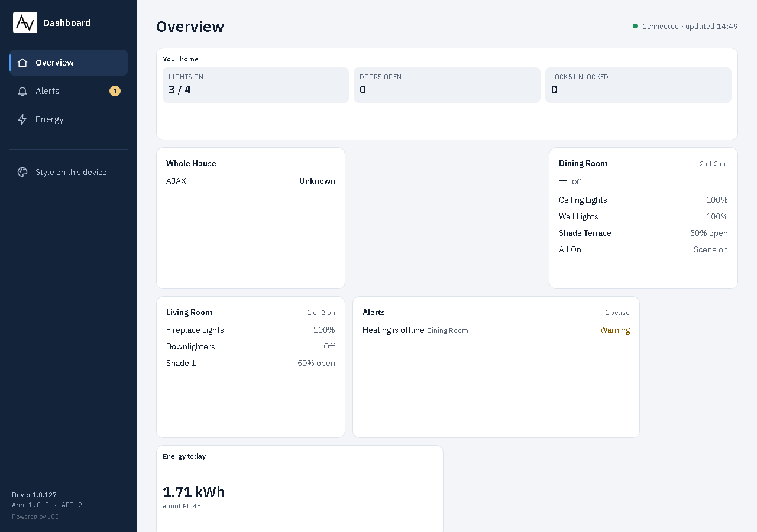Click the Overview home icon
This screenshot has height=532, width=757.
click(x=22, y=63)
